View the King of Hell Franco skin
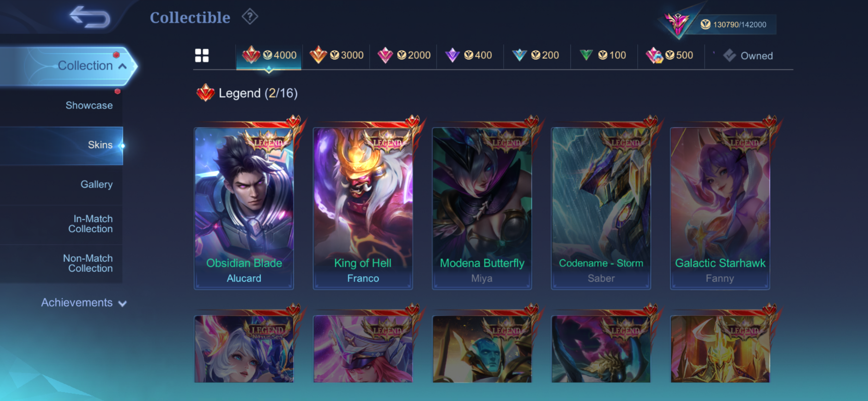This screenshot has width=868, height=401. (x=363, y=208)
